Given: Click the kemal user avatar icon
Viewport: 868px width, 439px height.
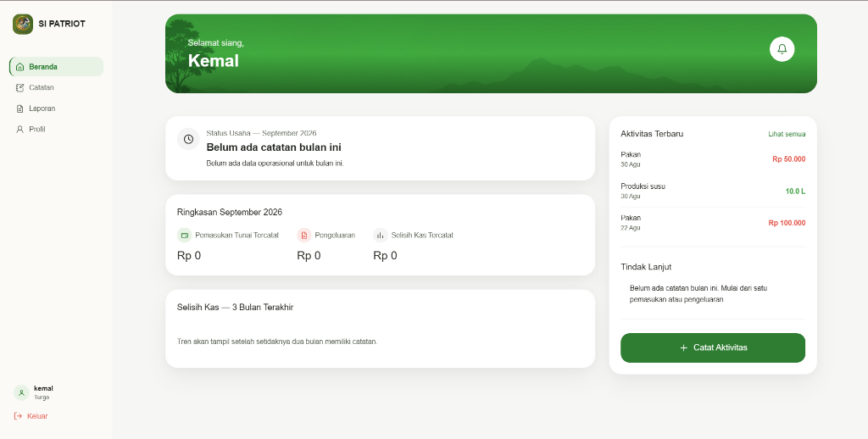Looking at the screenshot, I should click(x=21, y=392).
